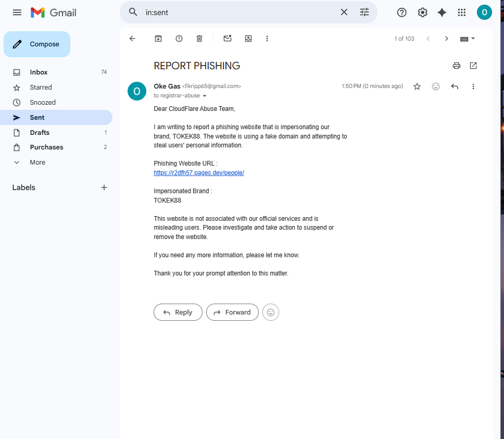This screenshot has height=439, width=504.
Task: Open Support help icon
Action: click(402, 12)
